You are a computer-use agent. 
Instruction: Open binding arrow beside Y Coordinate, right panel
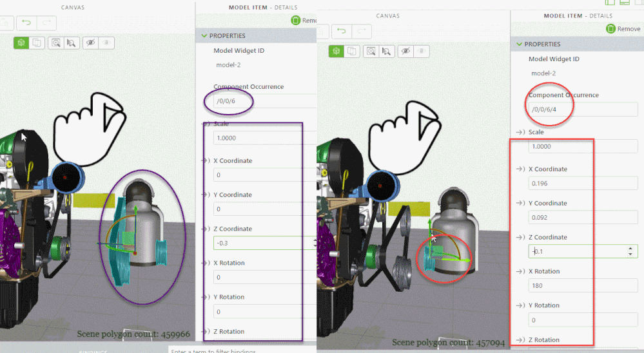pyautogui.click(x=521, y=203)
